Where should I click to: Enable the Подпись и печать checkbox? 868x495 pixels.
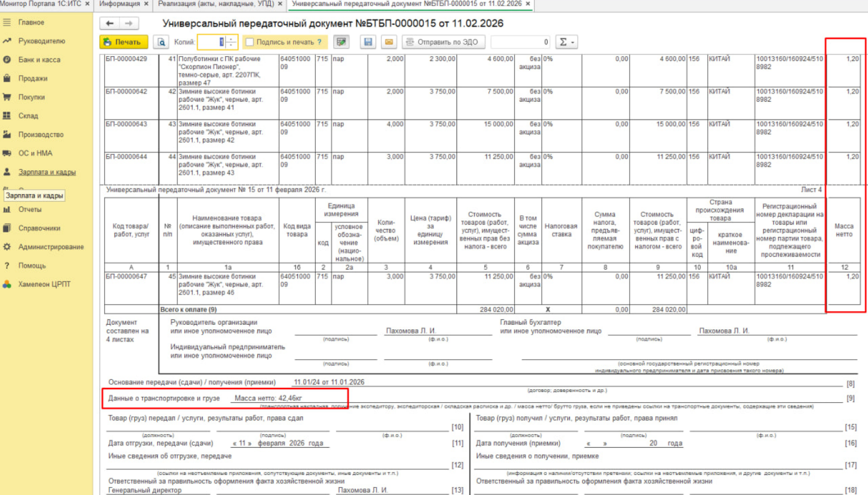pos(250,42)
